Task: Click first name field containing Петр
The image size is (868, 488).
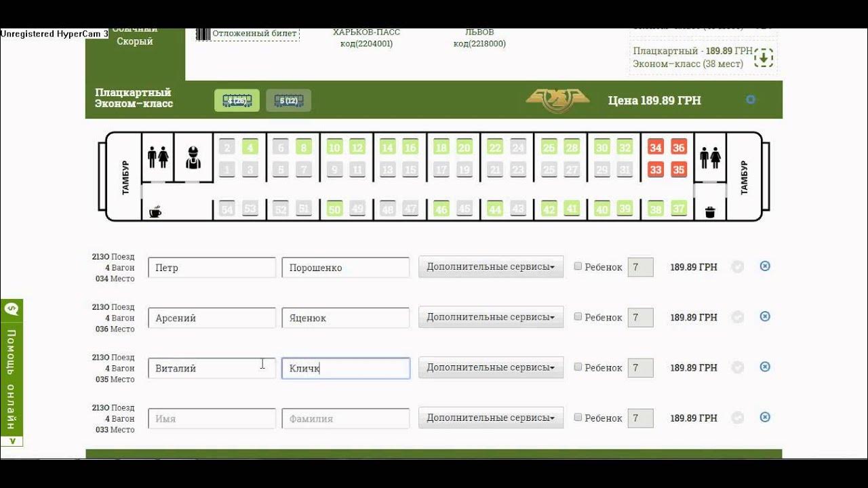Action: tap(212, 267)
